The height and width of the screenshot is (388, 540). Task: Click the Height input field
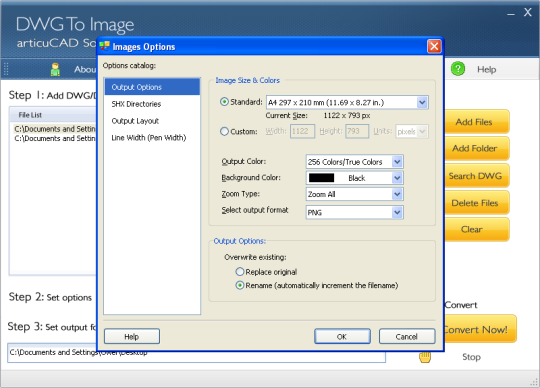pos(357,131)
